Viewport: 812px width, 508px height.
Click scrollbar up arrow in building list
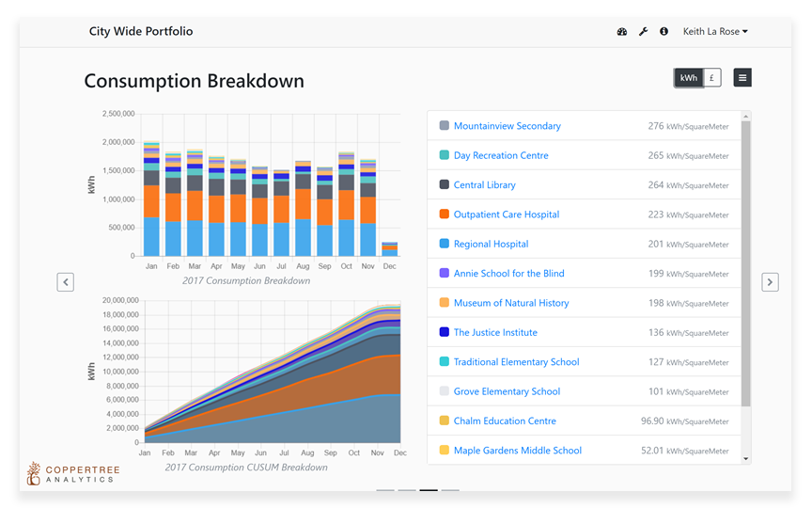coord(745,116)
